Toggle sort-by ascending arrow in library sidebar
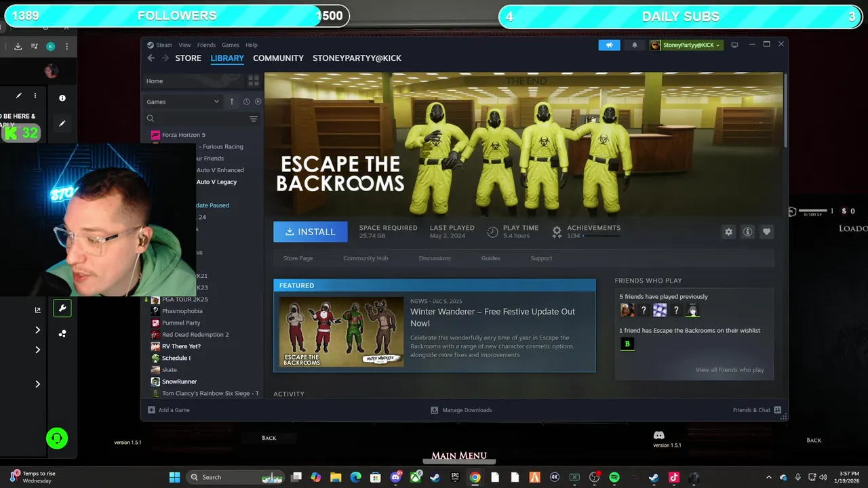Screen dimensions: 868x488 point(231,102)
